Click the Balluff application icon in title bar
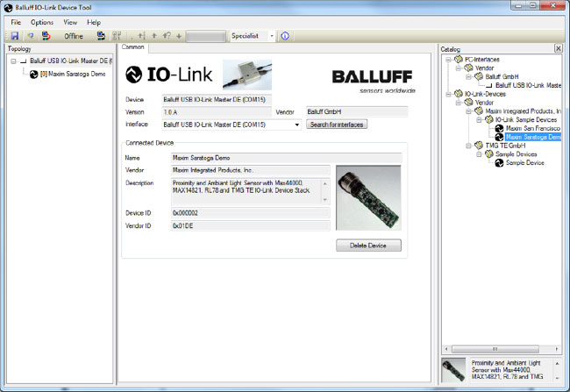This screenshot has height=392, width=570. coord(8,8)
